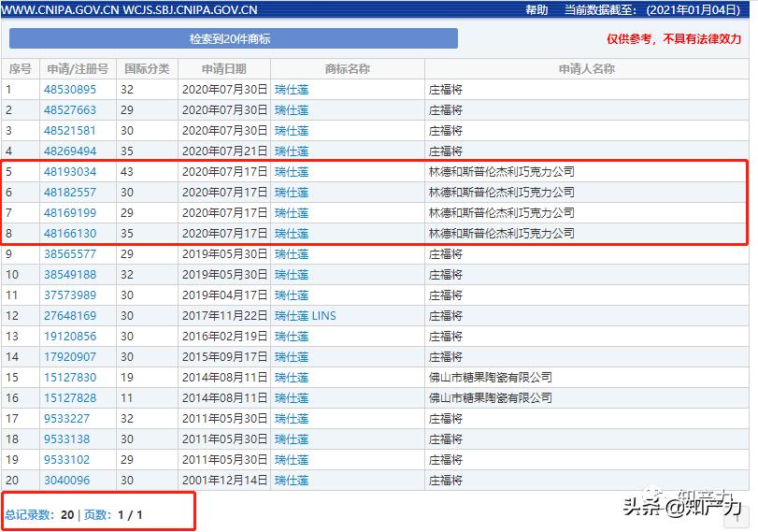Screen dimensions: 758x532
Task: Select date cell 2020年07月21日
Action: point(225,151)
